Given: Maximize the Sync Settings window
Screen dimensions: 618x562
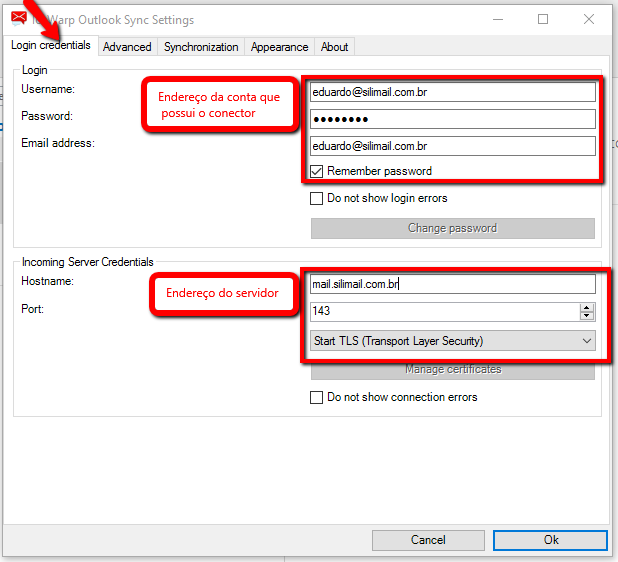Looking at the screenshot, I should click(543, 19).
